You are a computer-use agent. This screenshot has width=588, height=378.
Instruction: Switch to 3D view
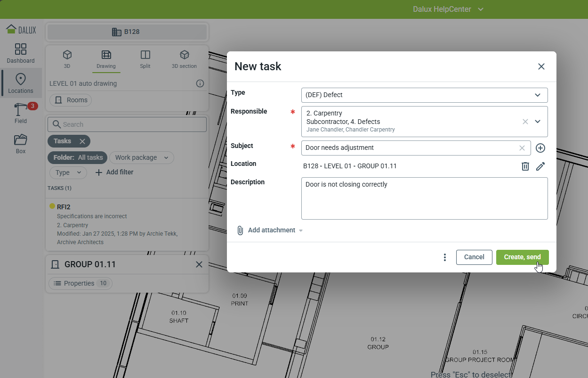coord(67,59)
